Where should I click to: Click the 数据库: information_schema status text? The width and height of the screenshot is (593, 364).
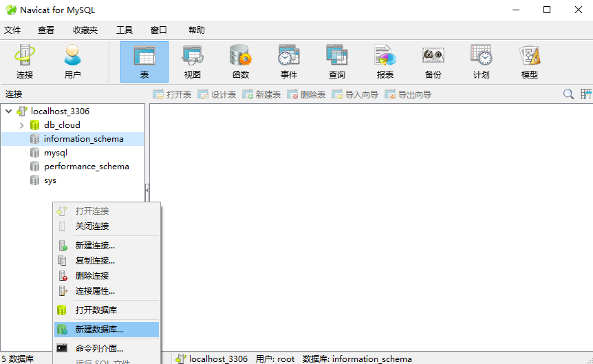click(357, 358)
